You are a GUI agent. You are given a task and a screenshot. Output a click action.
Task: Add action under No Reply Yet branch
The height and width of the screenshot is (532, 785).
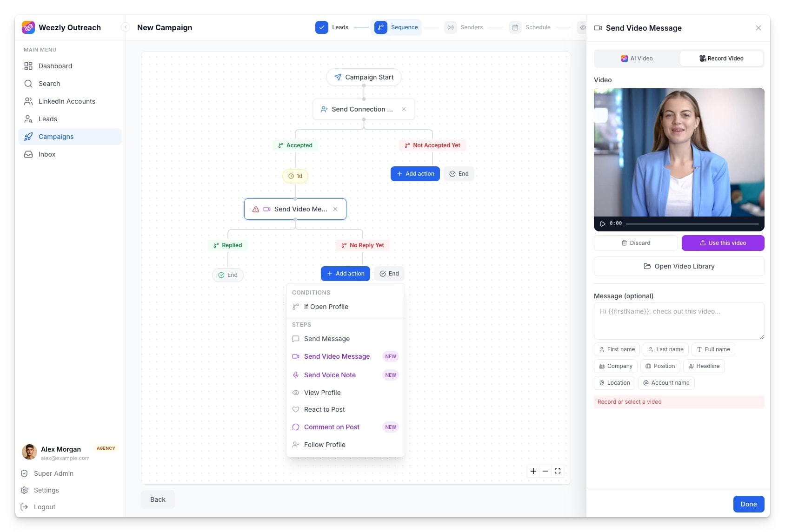tap(346, 274)
